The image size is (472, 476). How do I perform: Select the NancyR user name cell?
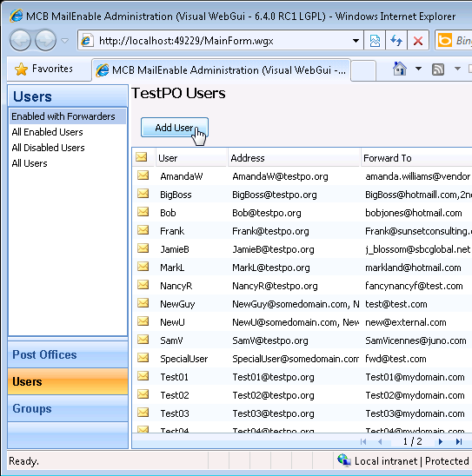coord(176,286)
